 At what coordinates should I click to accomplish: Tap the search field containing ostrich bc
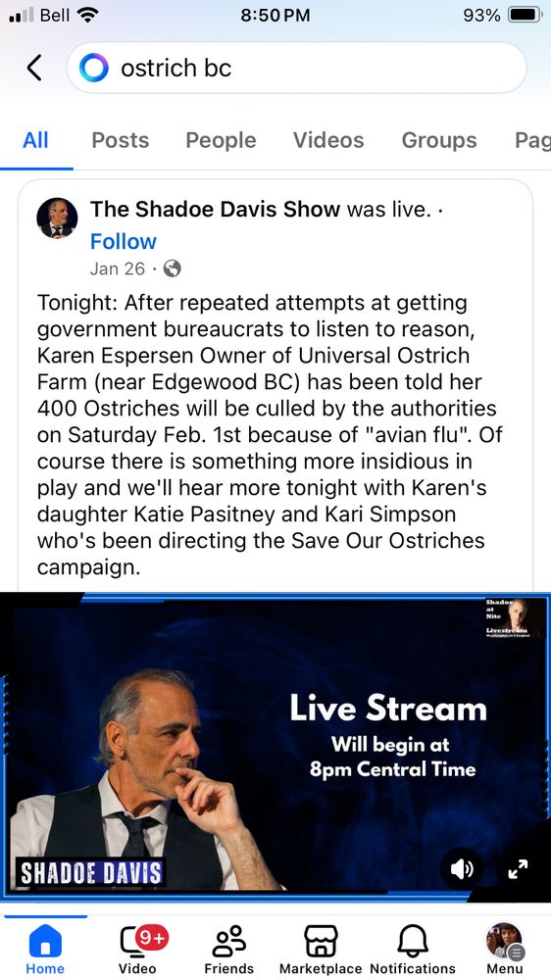296,68
